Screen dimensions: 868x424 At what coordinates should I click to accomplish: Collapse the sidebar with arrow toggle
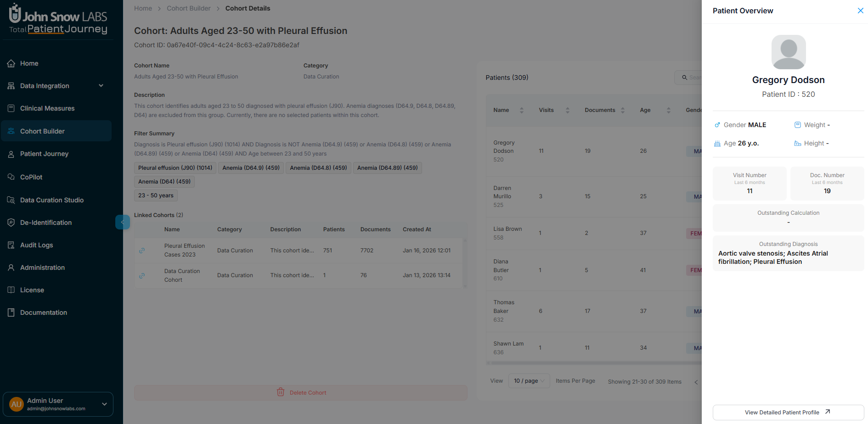pyautogui.click(x=122, y=222)
